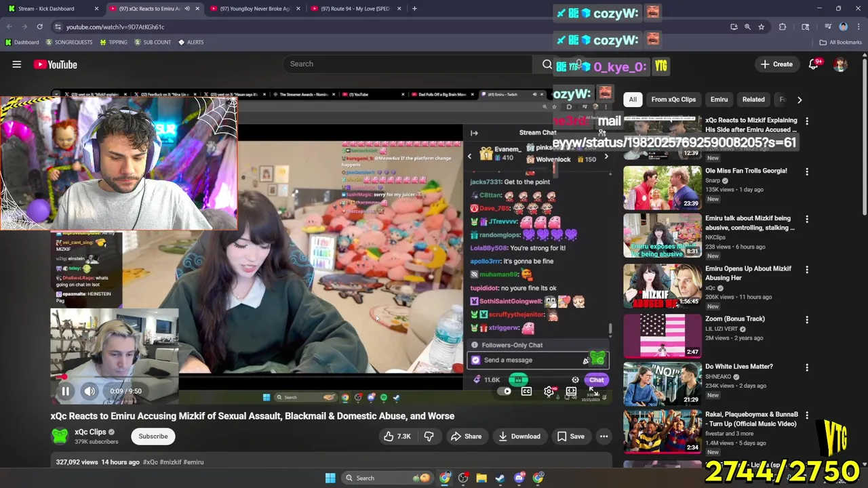This screenshot has height=488, width=868.
Task: Click the xQc Clips channel avatar
Action: point(60,436)
